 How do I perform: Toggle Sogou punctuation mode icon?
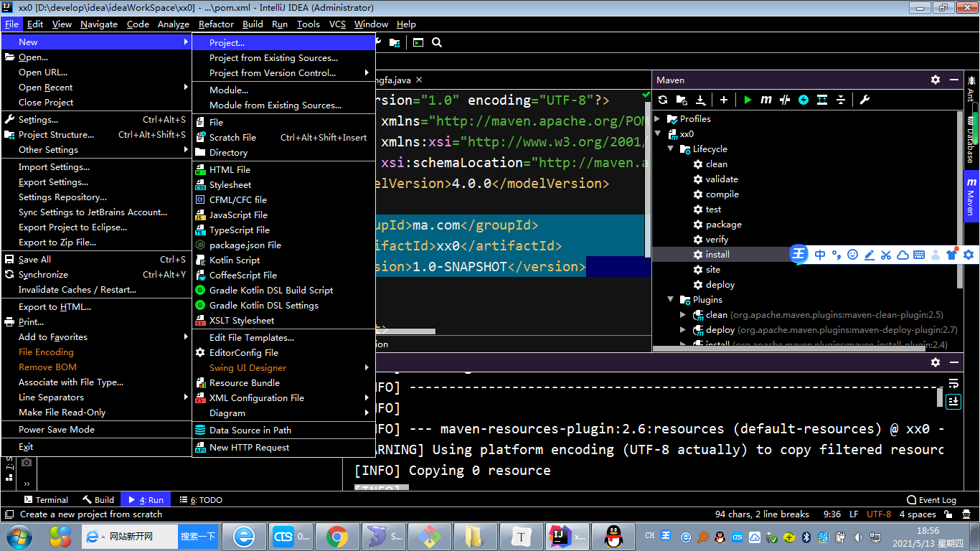tap(836, 255)
